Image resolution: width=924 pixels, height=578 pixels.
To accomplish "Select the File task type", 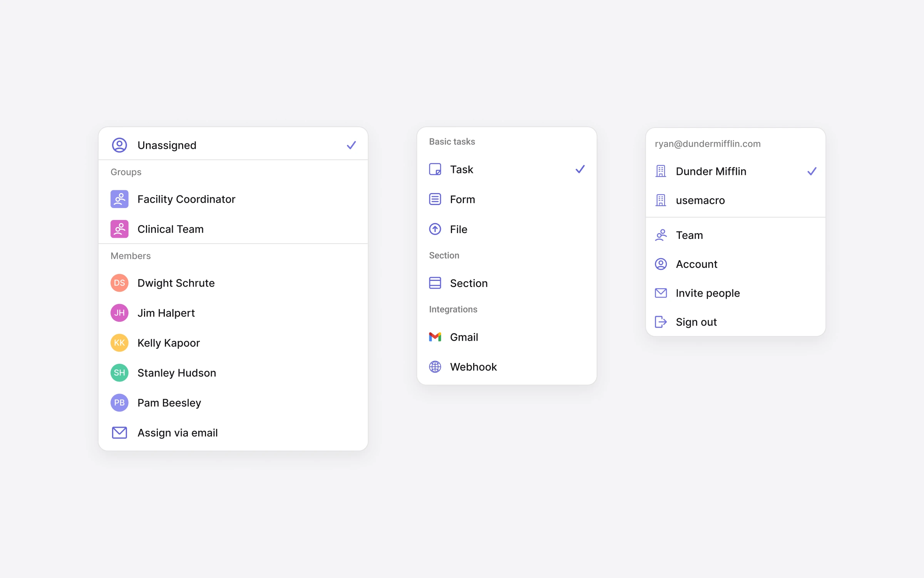I will point(507,229).
